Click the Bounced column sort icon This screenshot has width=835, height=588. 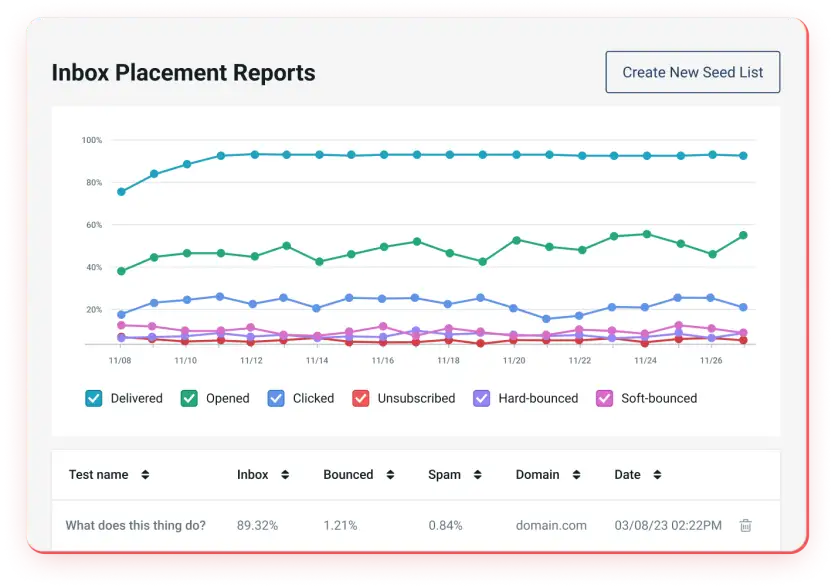pos(389,475)
